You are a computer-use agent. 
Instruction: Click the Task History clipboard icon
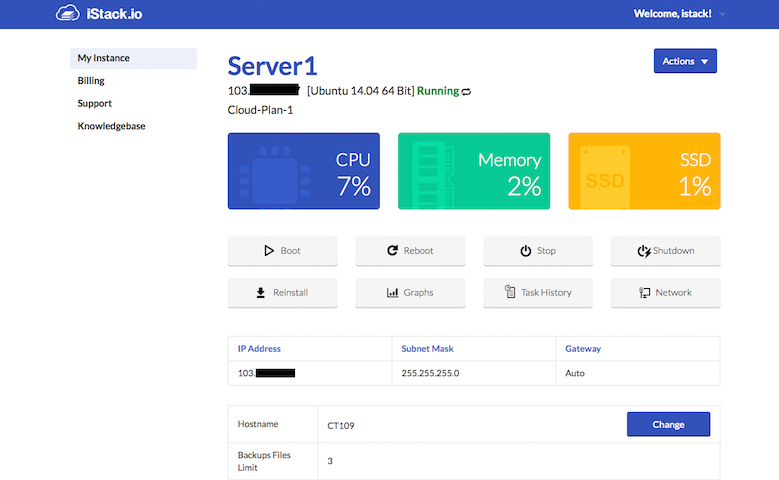pos(510,292)
